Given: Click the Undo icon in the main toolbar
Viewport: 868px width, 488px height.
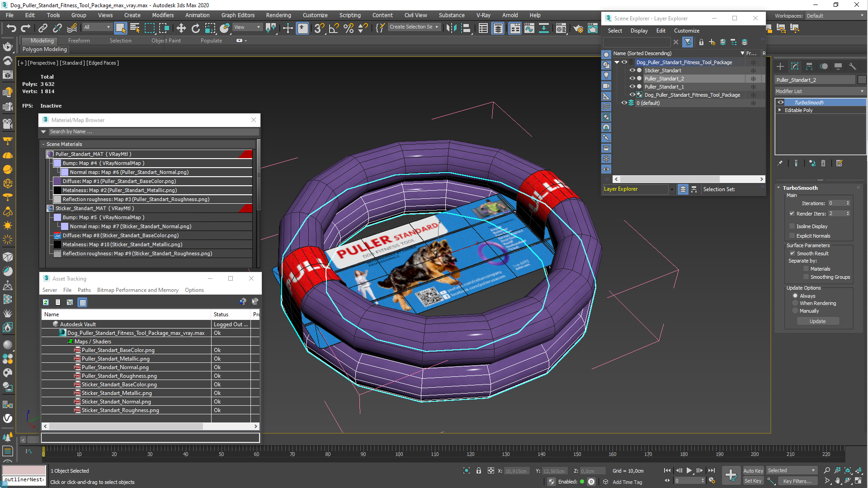Looking at the screenshot, I should [11, 28].
